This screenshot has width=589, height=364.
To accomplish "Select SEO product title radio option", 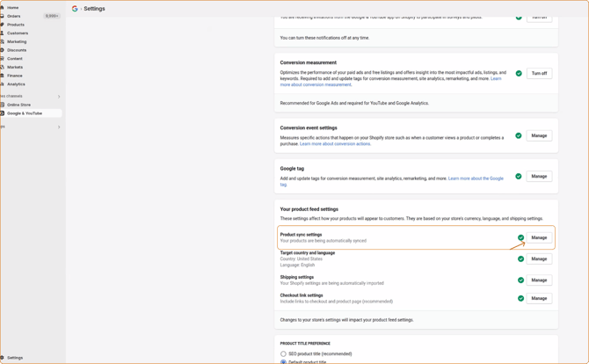I will click(283, 353).
